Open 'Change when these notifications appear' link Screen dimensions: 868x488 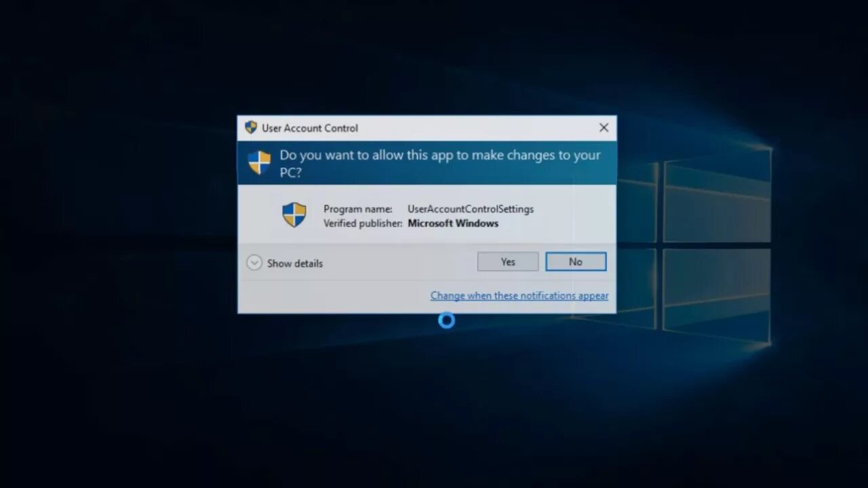pos(519,296)
